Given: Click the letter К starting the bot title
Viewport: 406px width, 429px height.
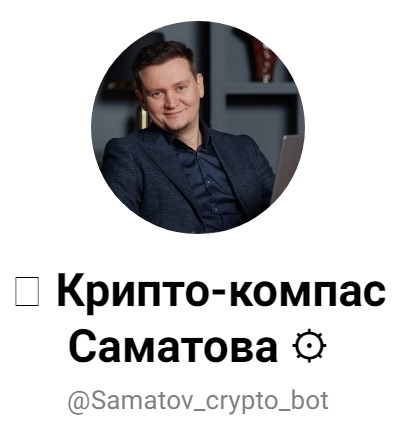Looking at the screenshot, I should coord(71,290).
